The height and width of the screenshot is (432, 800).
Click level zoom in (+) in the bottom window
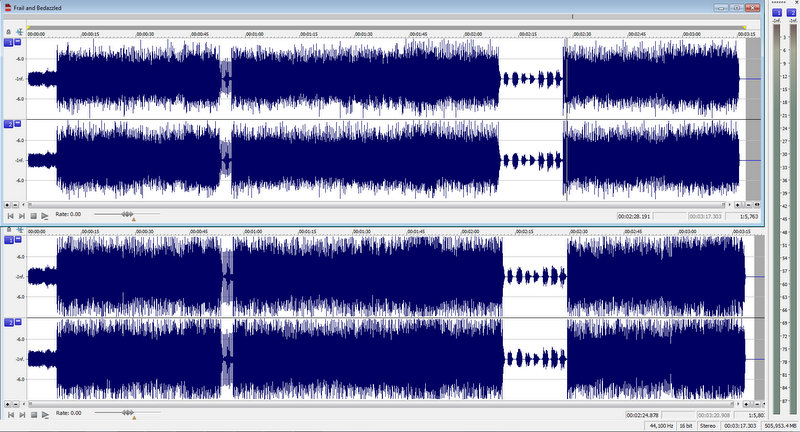click(7, 404)
